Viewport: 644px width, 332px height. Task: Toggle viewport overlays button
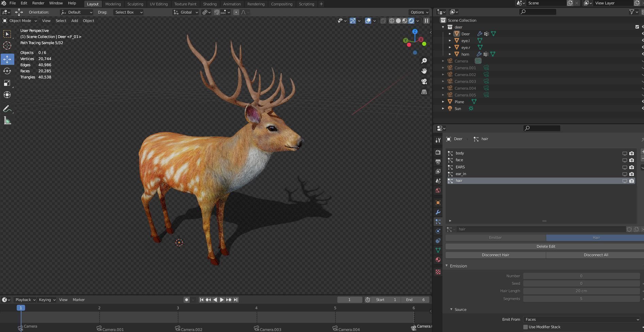coord(368,21)
